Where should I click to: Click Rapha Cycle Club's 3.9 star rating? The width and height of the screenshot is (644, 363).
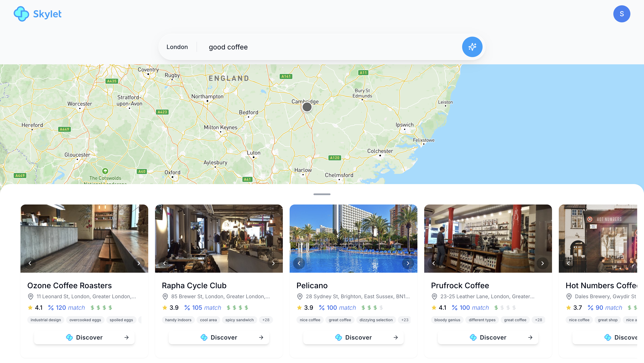pos(170,308)
